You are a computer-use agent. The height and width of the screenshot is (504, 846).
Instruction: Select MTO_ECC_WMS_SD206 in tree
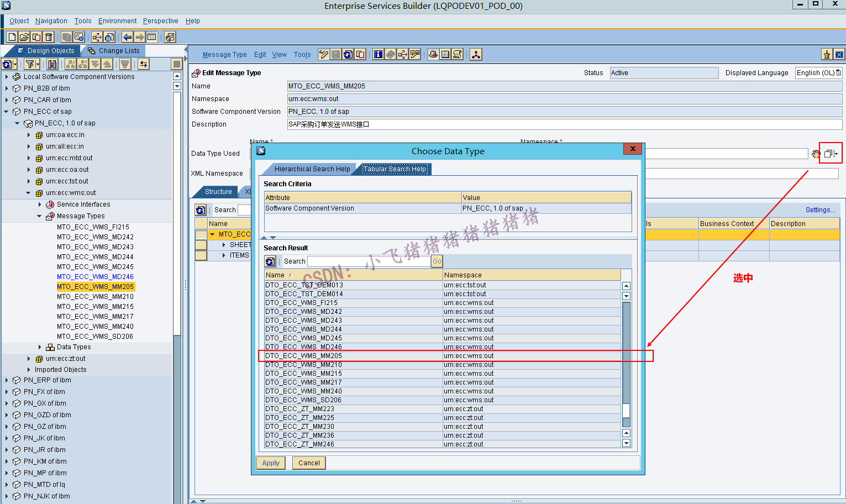[95, 337]
